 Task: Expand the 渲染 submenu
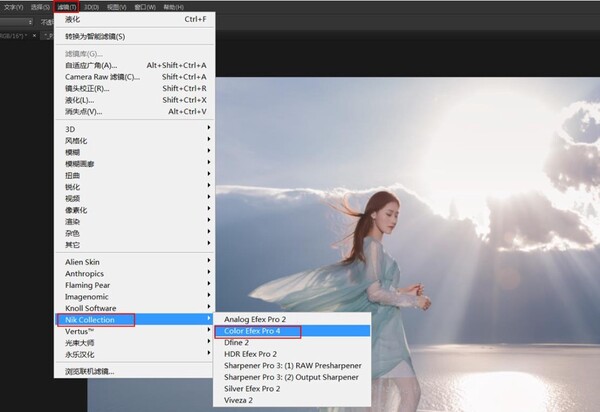(135, 221)
